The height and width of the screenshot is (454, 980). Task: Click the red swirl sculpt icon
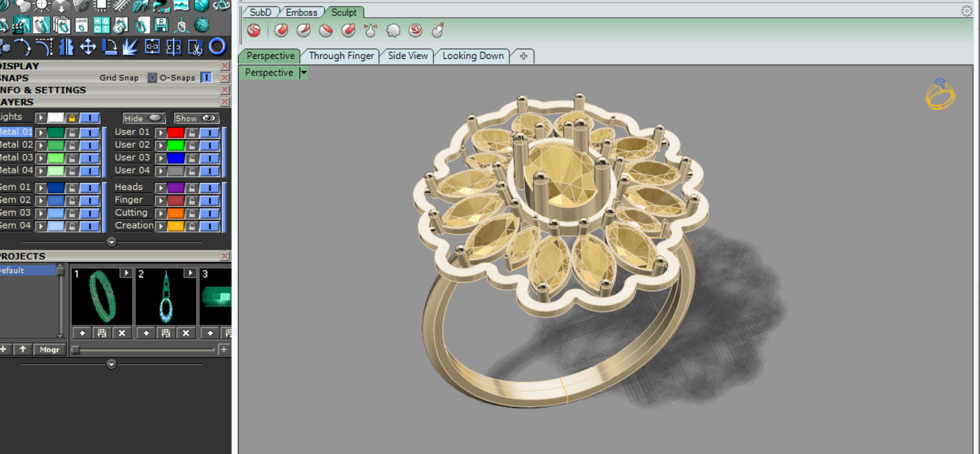coord(416,30)
